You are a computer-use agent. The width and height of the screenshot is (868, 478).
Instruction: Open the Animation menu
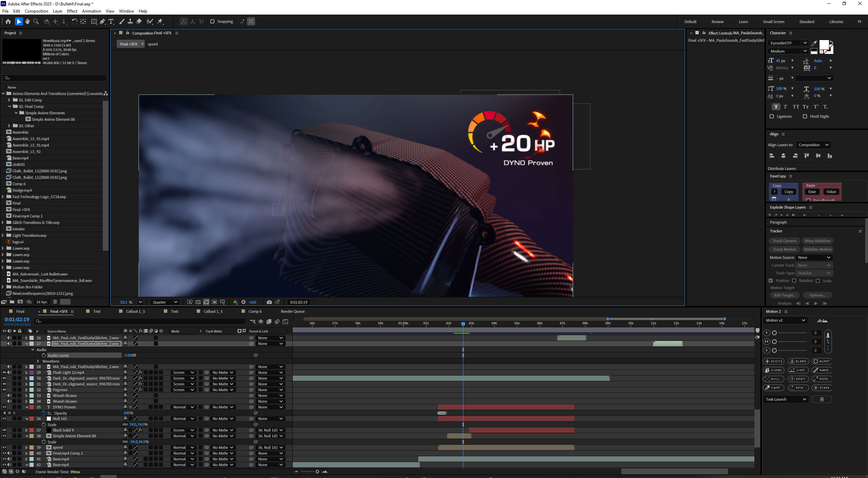91,11
